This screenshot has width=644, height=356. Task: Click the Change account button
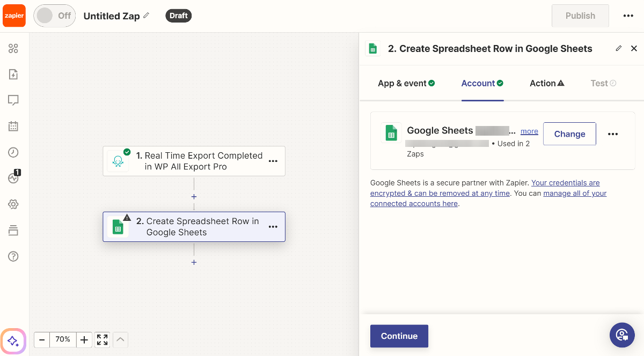[x=569, y=134]
